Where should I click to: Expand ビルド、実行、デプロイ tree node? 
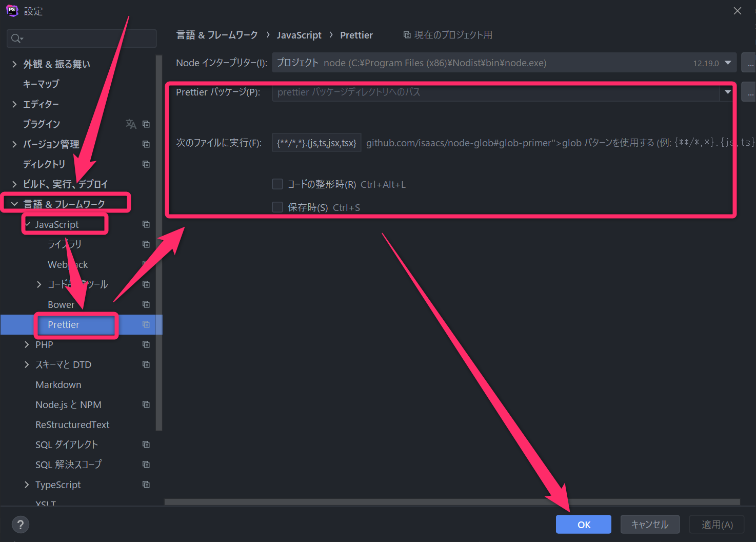coord(14,184)
